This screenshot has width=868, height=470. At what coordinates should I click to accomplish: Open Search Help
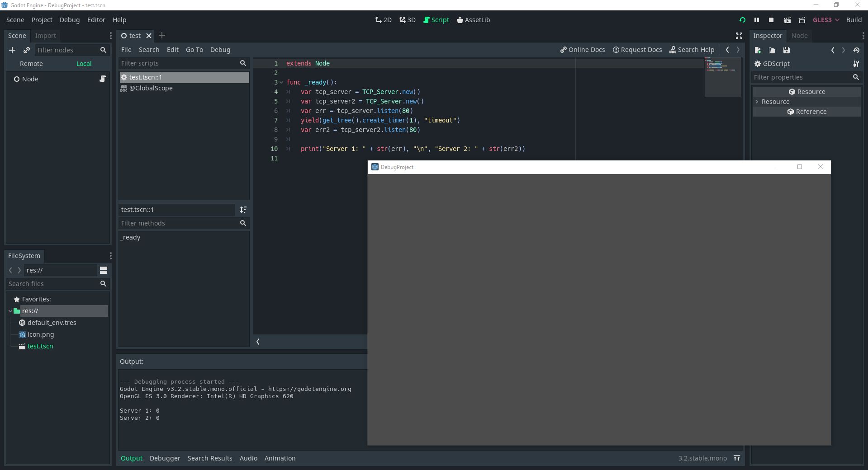point(692,50)
